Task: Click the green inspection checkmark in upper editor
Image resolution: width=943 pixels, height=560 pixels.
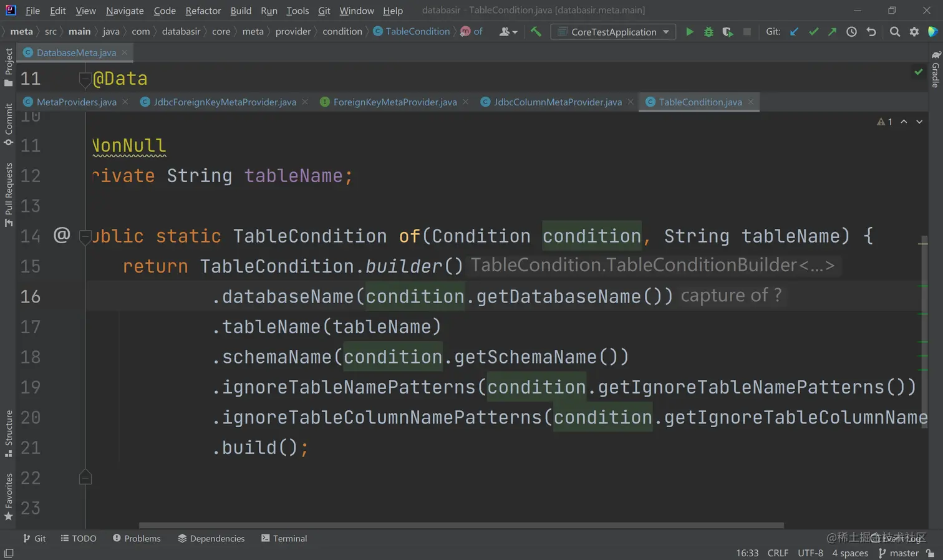Action: pyautogui.click(x=919, y=72)
